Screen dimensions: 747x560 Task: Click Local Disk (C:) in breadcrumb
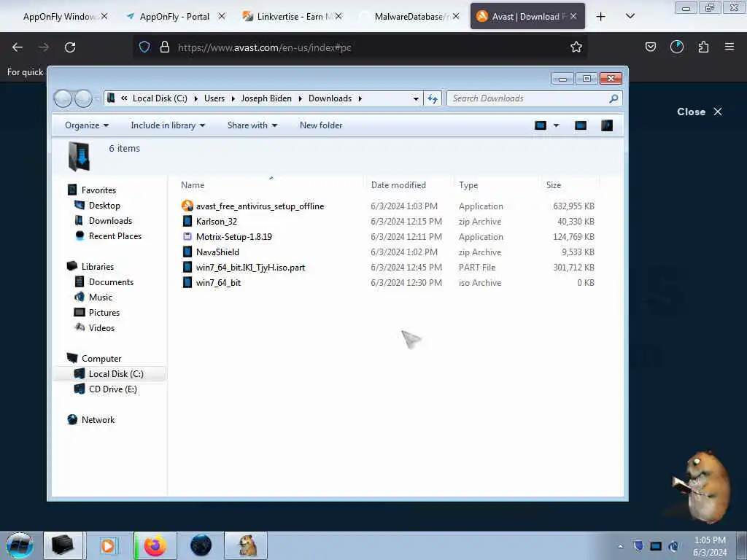160,98
